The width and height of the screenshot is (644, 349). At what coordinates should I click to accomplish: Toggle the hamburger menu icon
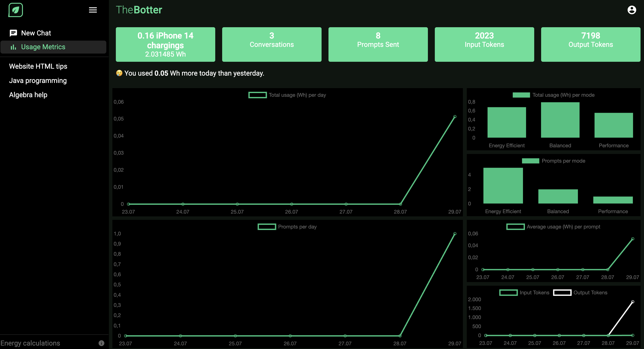(93, 10)
